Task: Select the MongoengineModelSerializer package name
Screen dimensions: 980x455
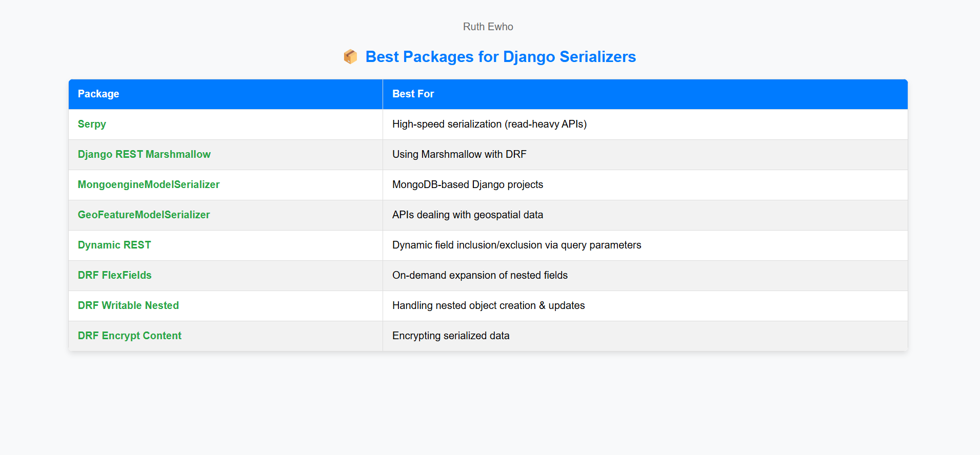Action: 149,184
